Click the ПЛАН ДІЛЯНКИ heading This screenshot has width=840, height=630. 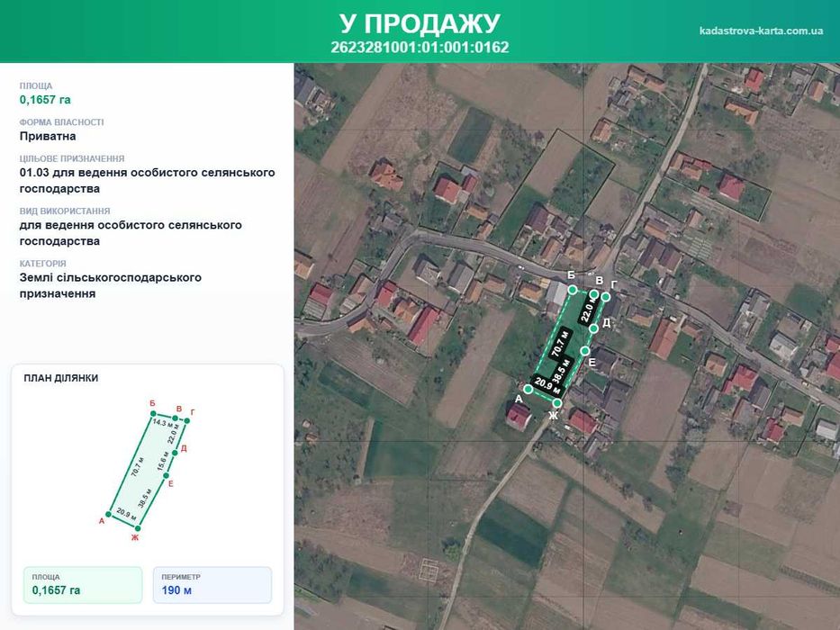pos(61,378)
